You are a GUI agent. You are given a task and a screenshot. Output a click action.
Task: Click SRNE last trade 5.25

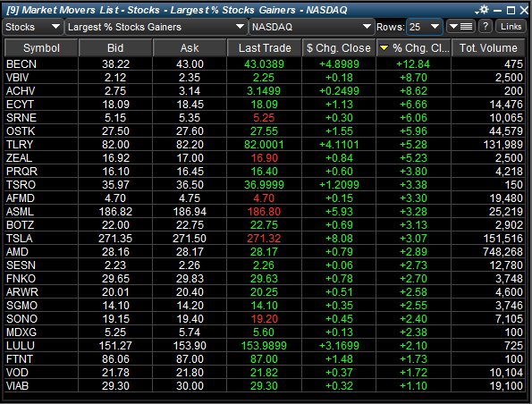[264, 118]
